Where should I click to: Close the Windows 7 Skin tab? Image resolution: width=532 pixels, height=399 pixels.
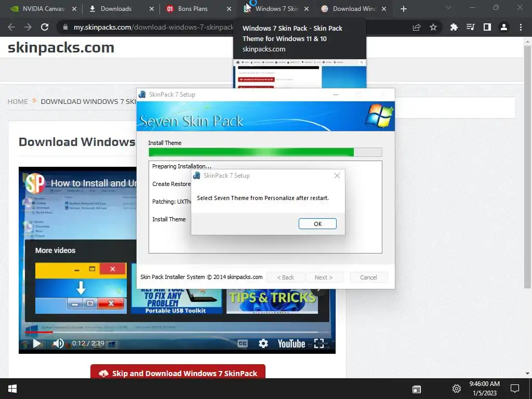coord(307,9)
